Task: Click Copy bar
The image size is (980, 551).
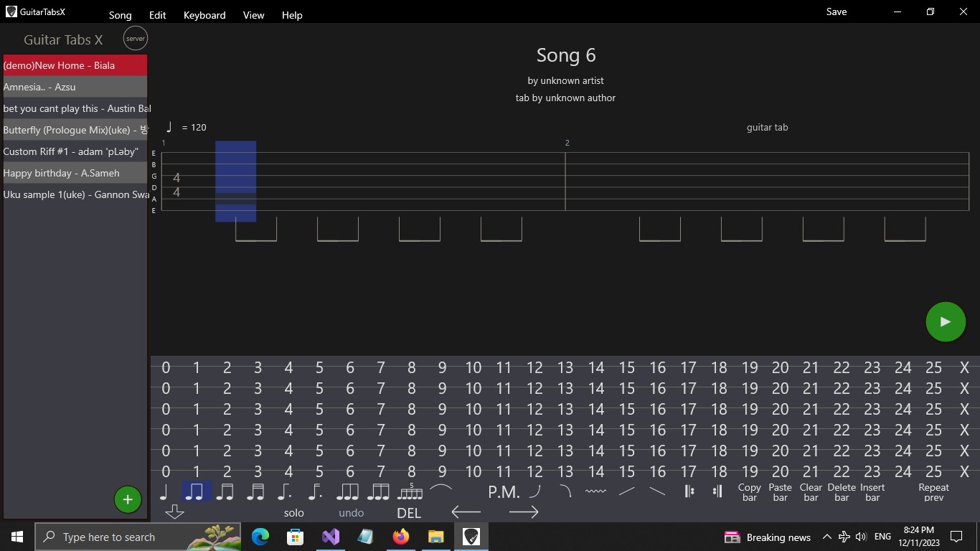Action: coord(749,491)
